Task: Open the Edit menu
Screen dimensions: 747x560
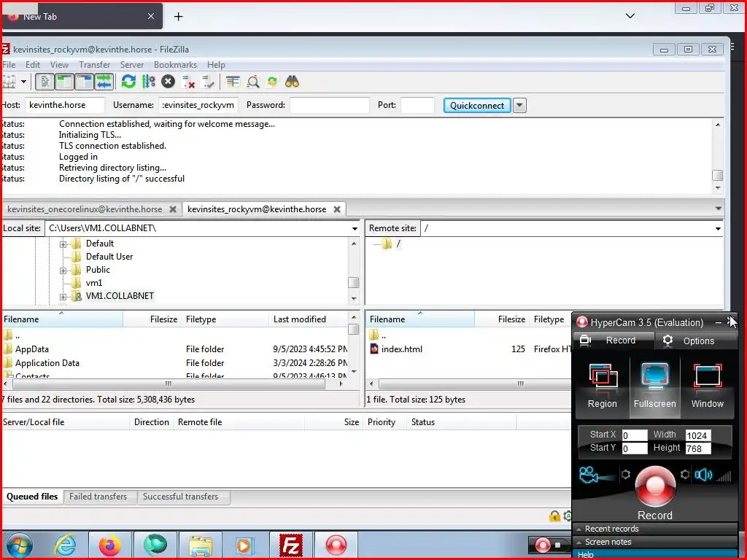Action: (33, 65)
